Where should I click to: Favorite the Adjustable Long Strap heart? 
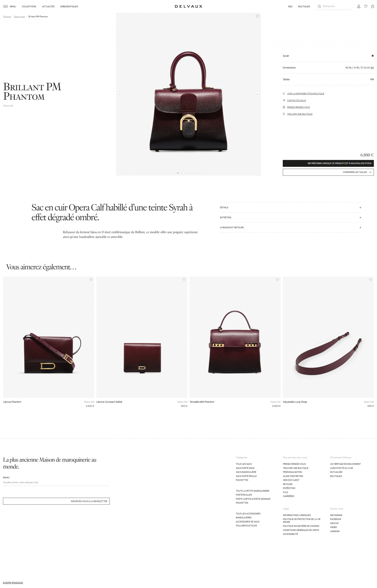pyautogui.click(x=370, y=280)
